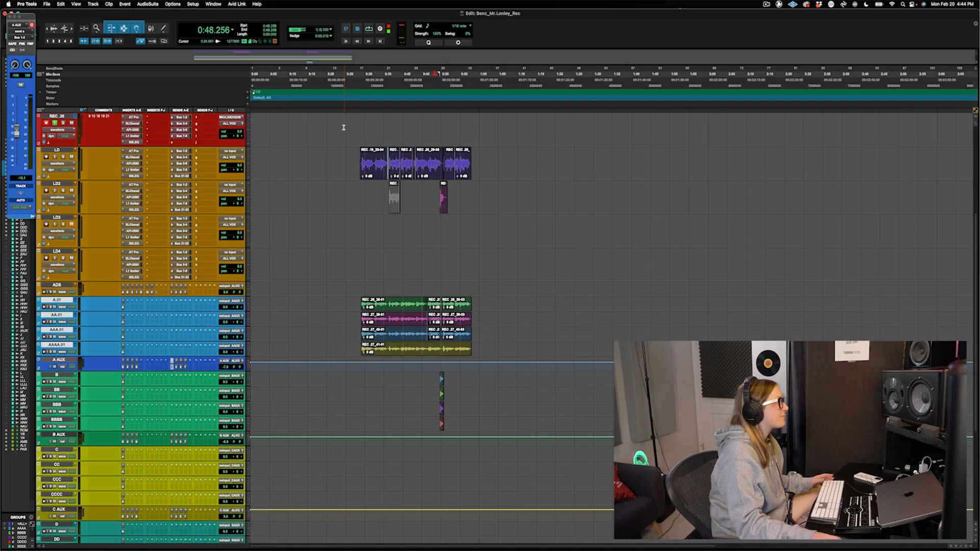Click the Rewind transport button

357,41
